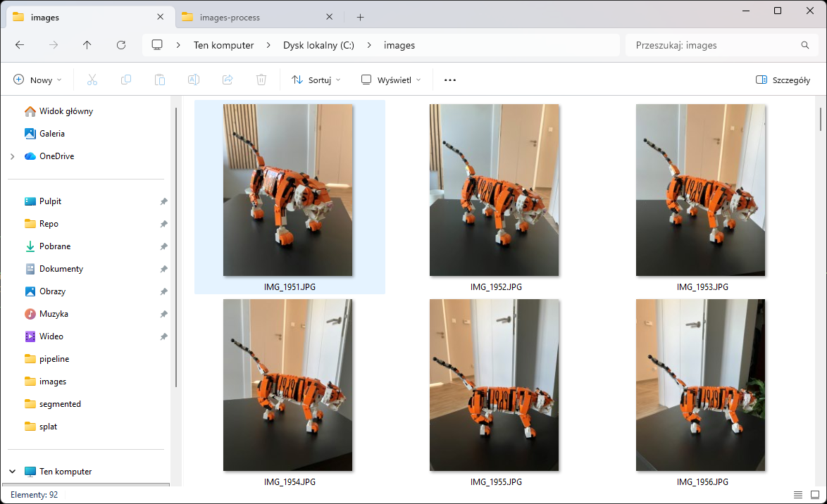
Task: Go forward with the right arrow
Action: click(54, 45)
